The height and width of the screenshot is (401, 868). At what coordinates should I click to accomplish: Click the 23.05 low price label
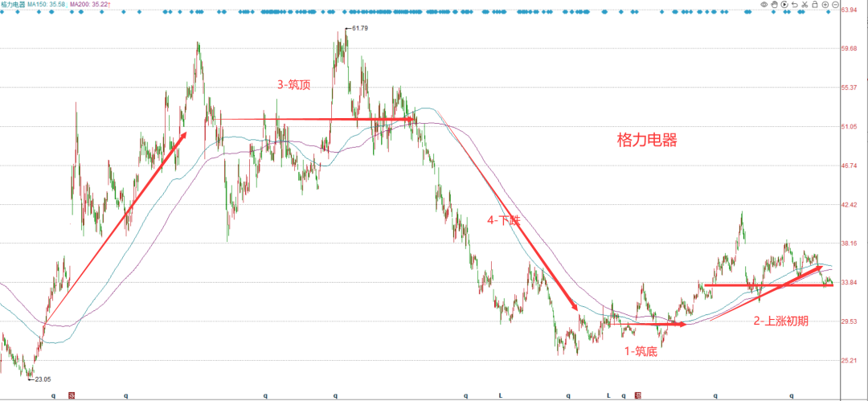coord(43,379)
